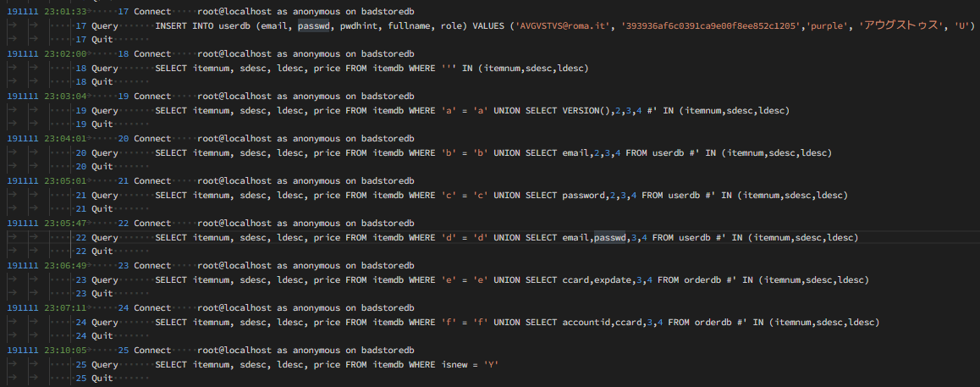This screenshot has height=387, width=980.
Task: Click the word Quit on the 24 Quit line
Action: coord(102,335)
